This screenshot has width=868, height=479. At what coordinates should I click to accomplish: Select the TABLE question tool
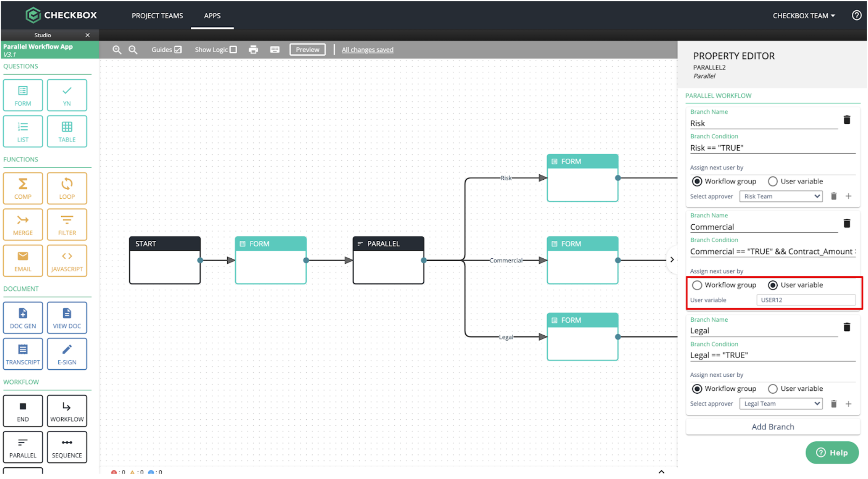[67, 131]
